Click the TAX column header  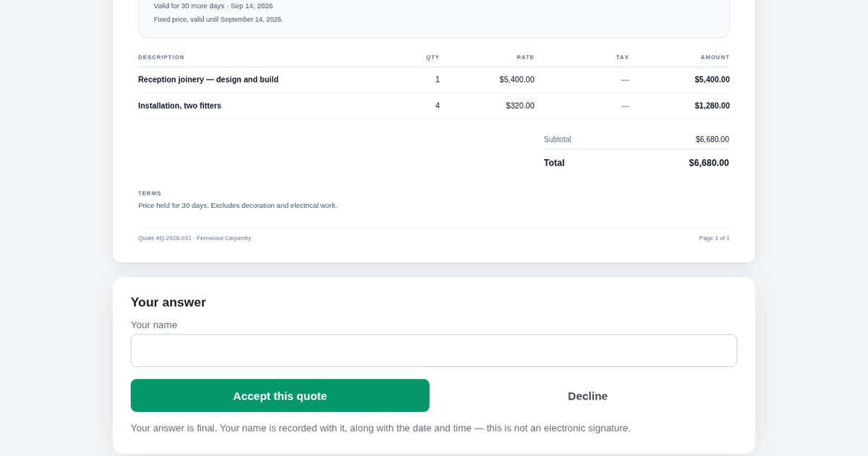(x=622, y=57)
